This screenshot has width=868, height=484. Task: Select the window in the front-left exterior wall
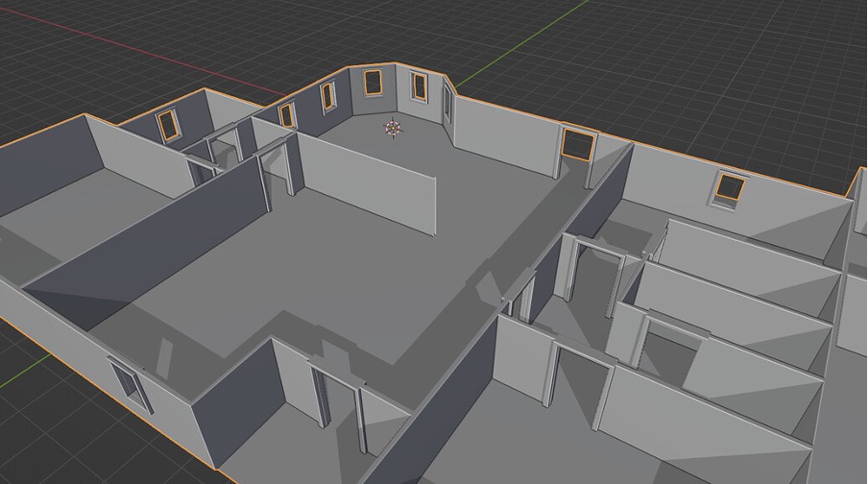[x=131, y=385]
